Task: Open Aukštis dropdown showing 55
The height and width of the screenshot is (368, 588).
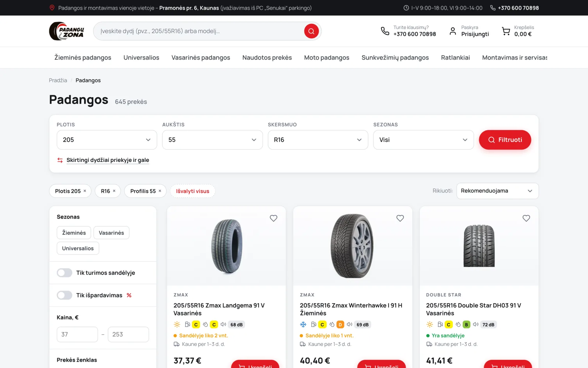Action: click(x=212, y=140)
